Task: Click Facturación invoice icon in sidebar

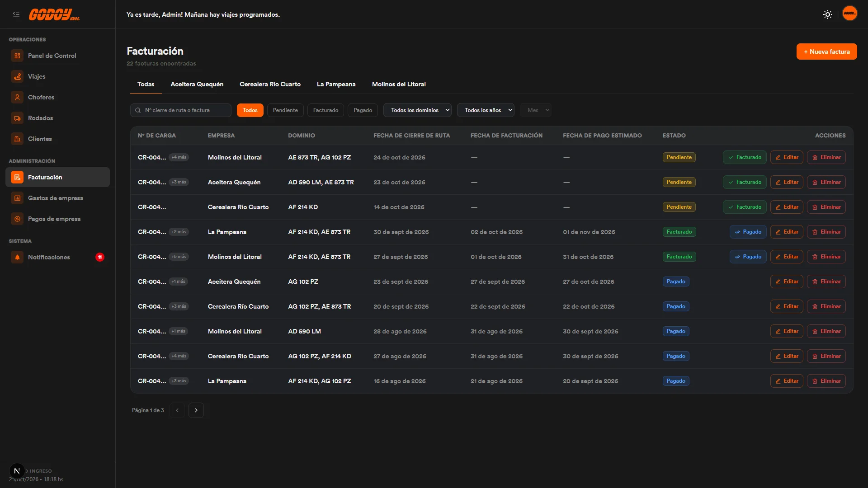Action: click(17, 177)
